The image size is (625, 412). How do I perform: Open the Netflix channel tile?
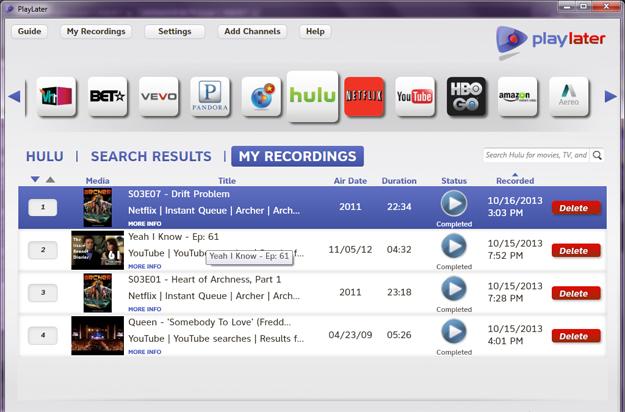(x=364, y=96)
